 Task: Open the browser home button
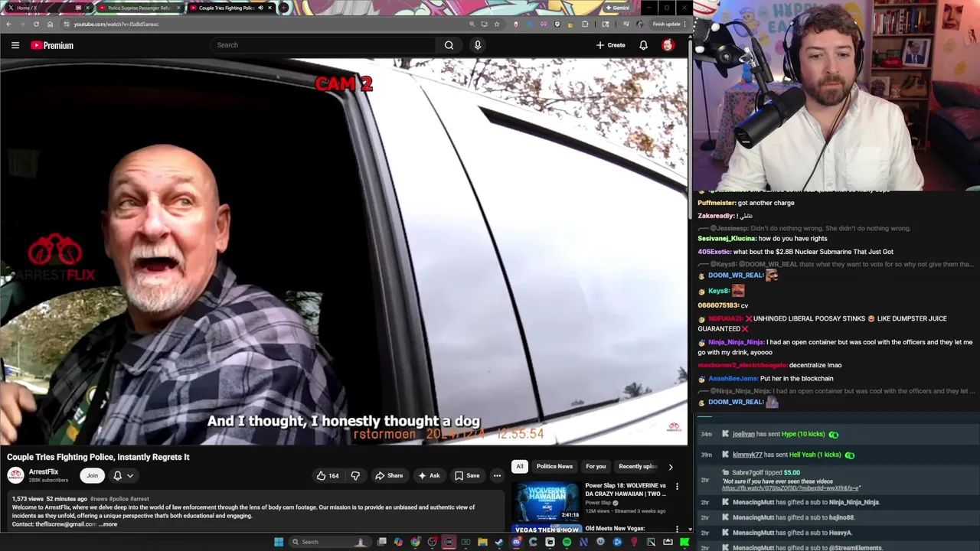[x=50, y=24]
